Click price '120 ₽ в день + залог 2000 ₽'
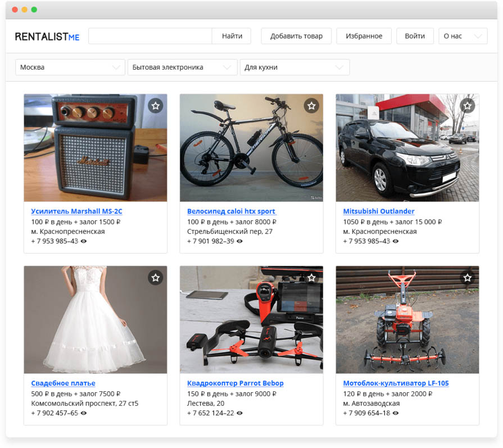Viewport: 503px width, 448px height. pyautogui.click(x=388, y=394)
